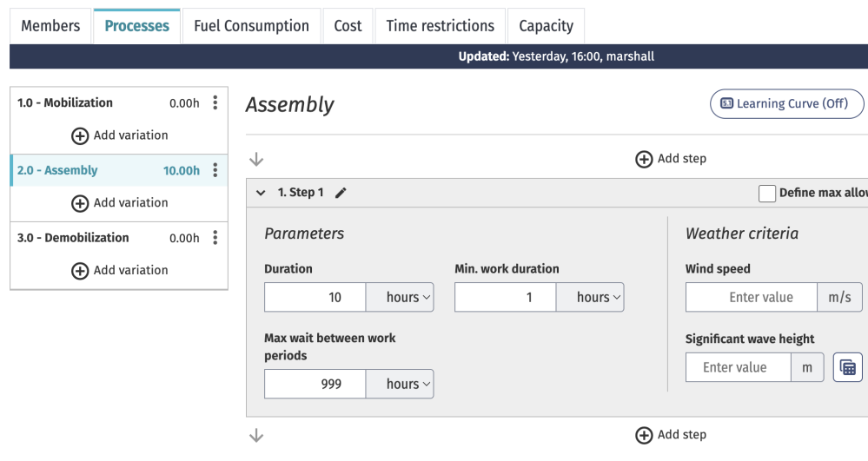Click the Min. work duration value field
Viewport: 868px width, 461px height.
(x=506, y=297)
